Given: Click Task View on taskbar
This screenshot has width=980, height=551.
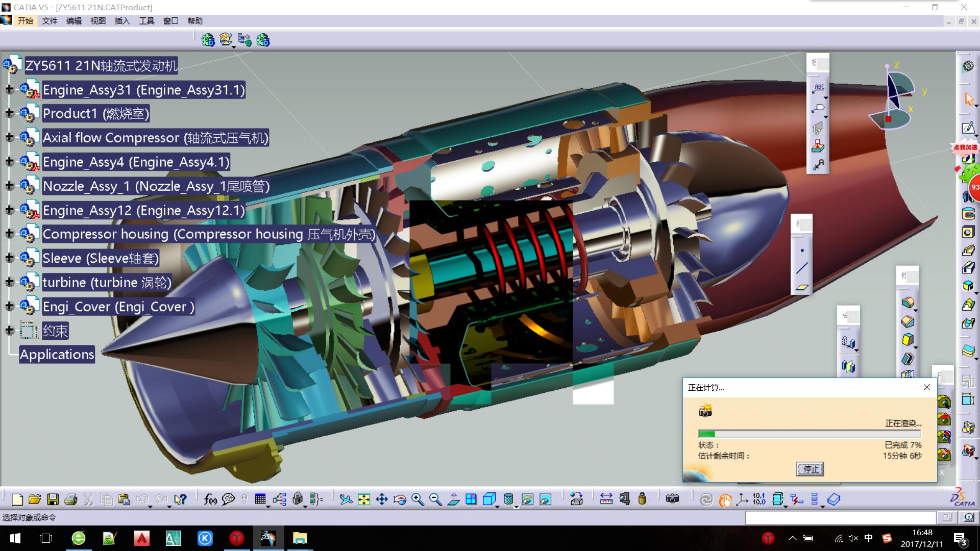Looking at the screenshot, I should tap(46, 538).
